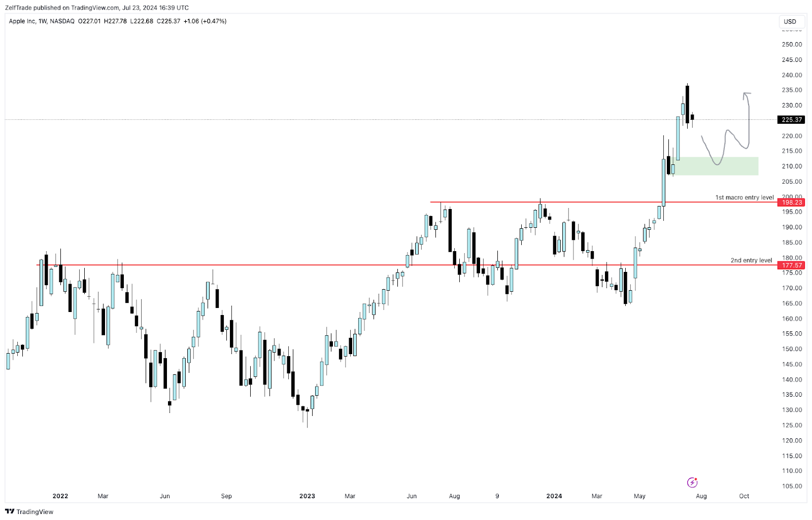Click the 2022 label on time axis

point(60,496)
